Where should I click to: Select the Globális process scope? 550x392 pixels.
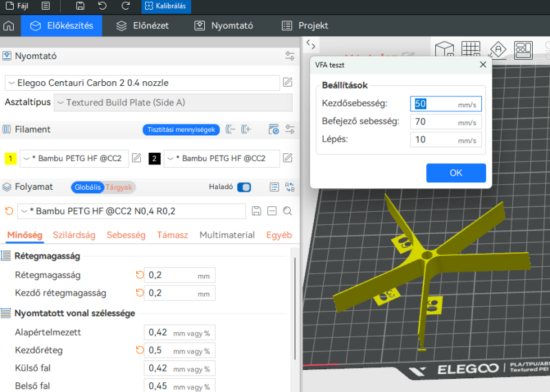point(87,187)
